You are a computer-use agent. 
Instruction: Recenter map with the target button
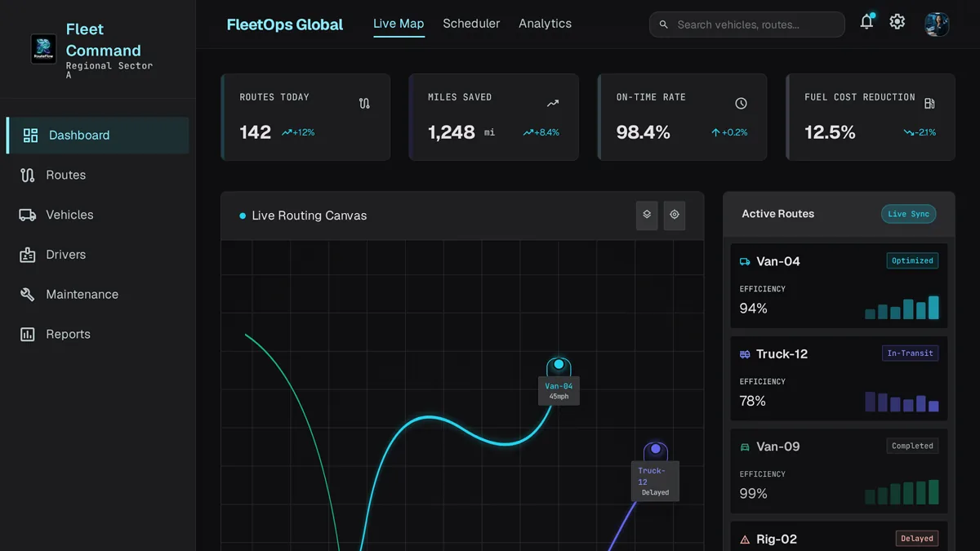pos(675,215)
